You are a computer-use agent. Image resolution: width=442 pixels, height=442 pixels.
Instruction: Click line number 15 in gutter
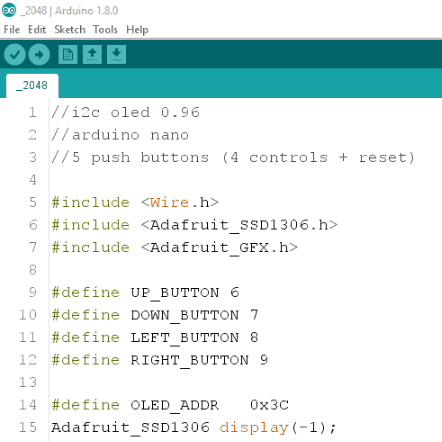28,427
